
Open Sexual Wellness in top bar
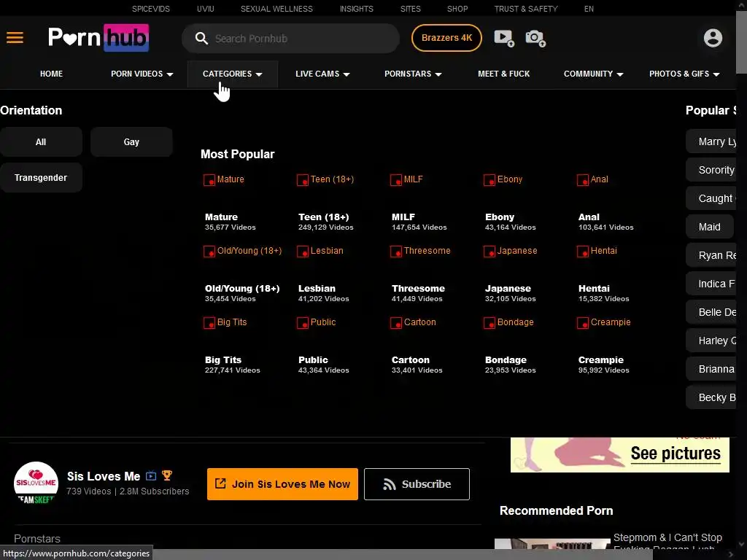[x=276, y=9]
